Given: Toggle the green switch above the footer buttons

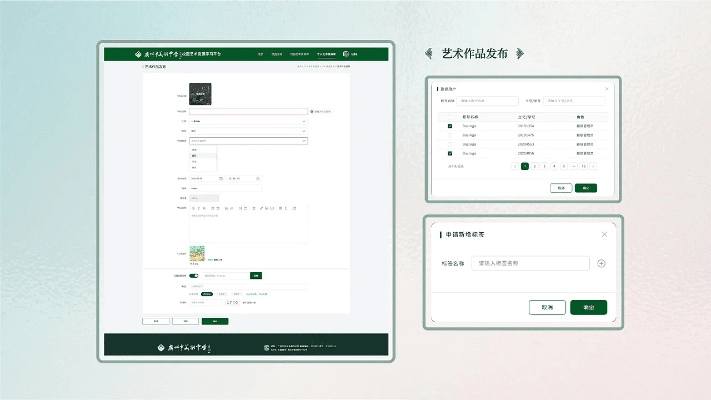Looking at the screenshot, I should (x=194, y=275).
